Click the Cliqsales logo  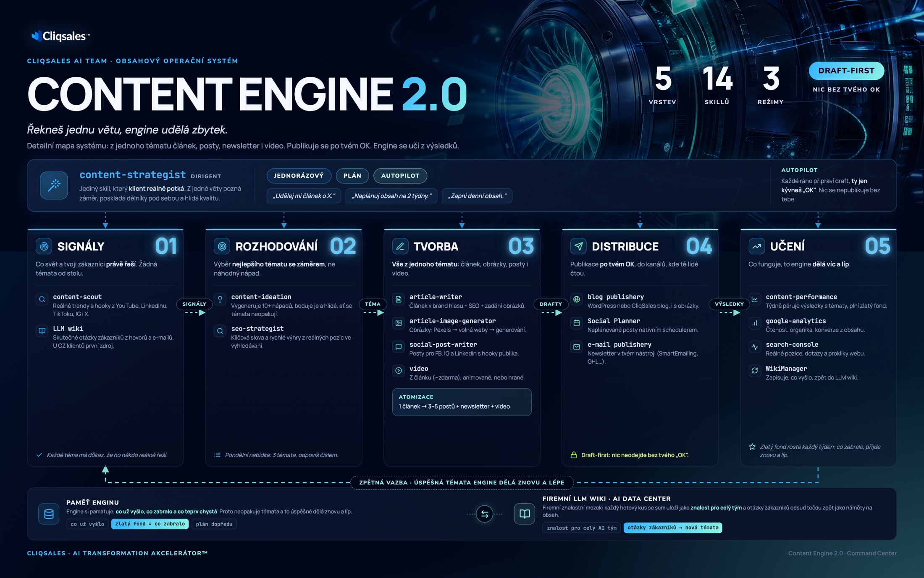60,36
